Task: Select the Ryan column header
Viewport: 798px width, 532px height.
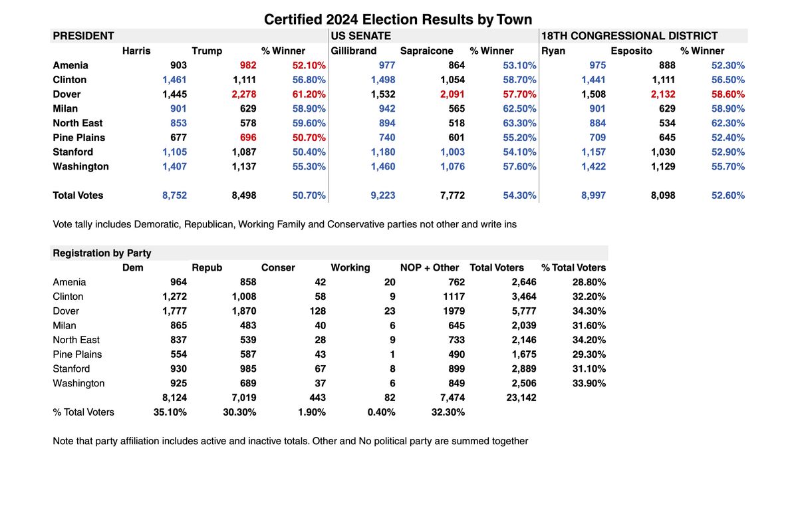Action: tap(553, 51)
